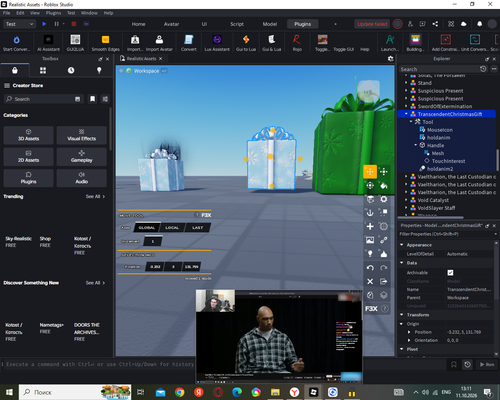This screenshot has width=500, height=400.
Task: Set move axes to LOCAL
Action: coord(172,228)
